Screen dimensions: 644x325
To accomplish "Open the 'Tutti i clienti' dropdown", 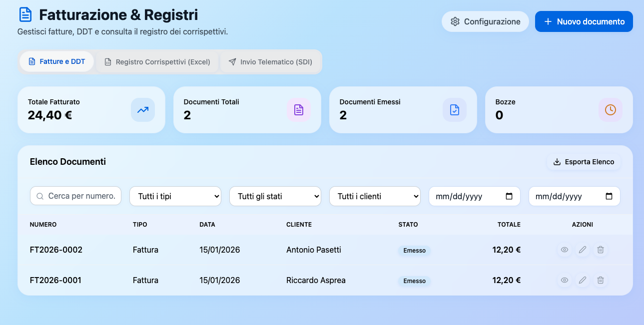I will 375,196.
